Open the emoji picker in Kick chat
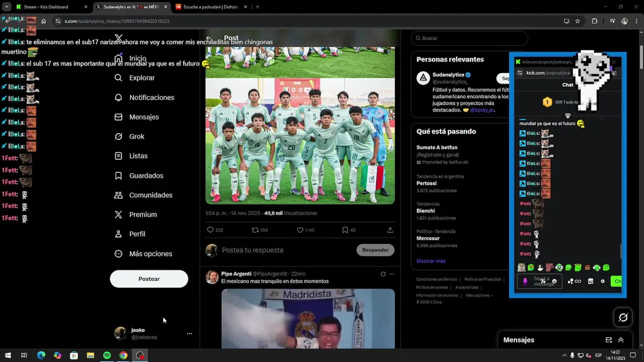Screen dimensions: 644x362 (x=554, y=282)
